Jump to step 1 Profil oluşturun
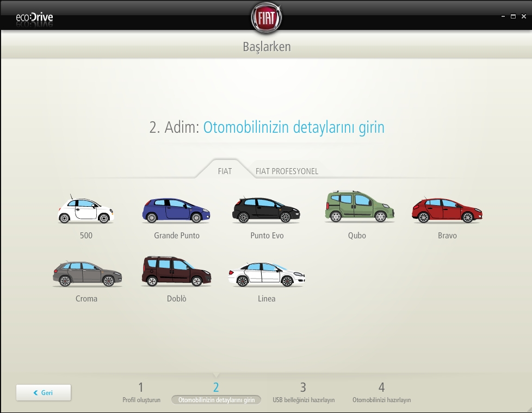Screen dimensions: 532x413 (141, 392)
